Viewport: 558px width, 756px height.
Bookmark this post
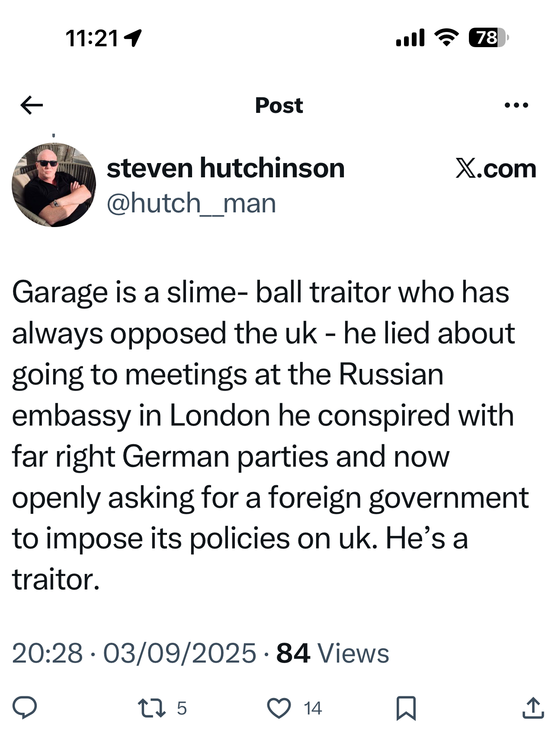[x=406, y=708]
